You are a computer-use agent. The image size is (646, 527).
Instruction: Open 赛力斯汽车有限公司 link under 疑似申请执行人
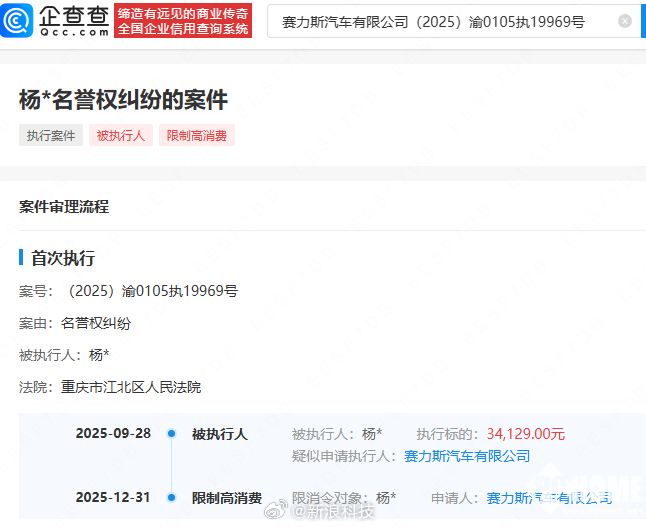[x=467, y=456]
